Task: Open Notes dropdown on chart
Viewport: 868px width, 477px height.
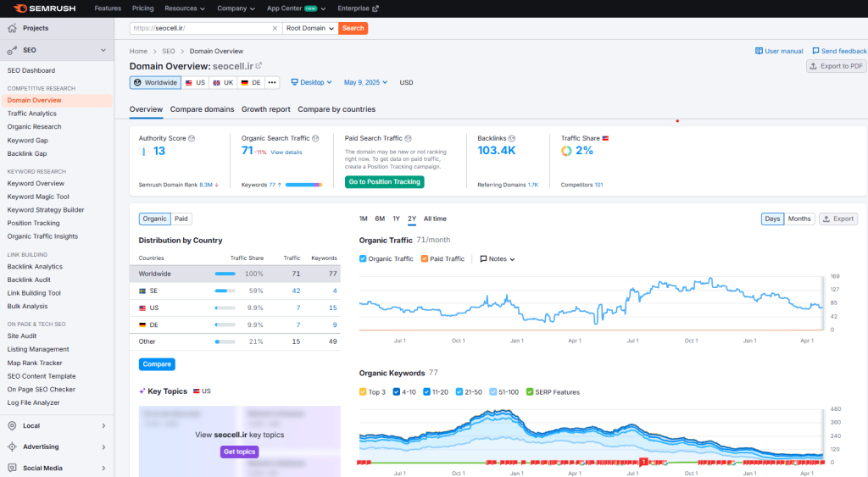Action: 497,259
